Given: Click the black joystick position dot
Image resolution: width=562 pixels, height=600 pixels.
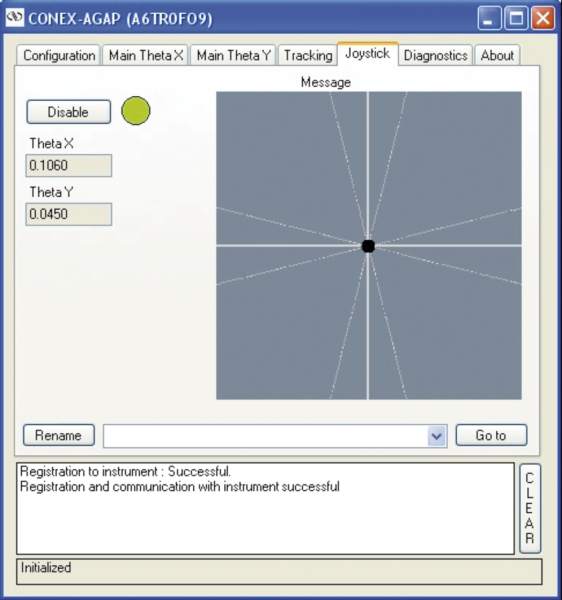Looking at the screenshot, I should coord(368,246).
